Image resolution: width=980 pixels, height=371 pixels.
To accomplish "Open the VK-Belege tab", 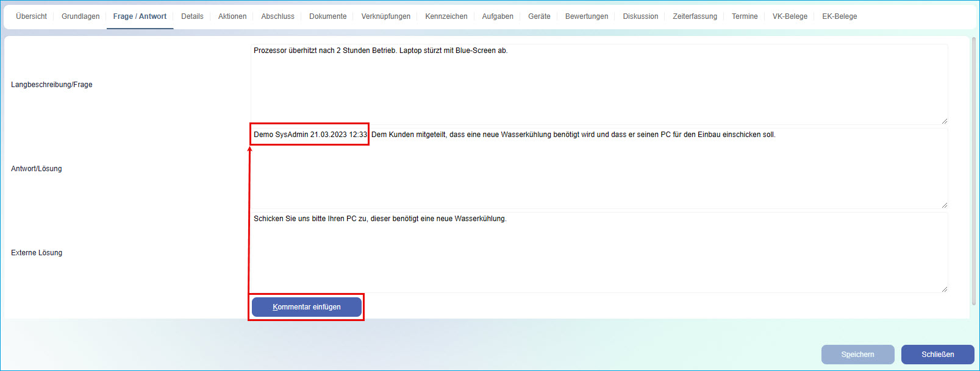I will pyautogui.click(x=790, y=16).
